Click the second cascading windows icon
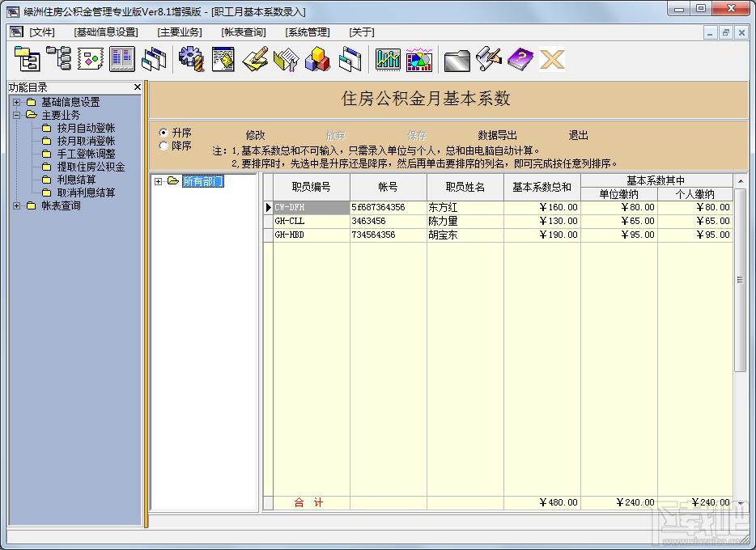The height and width of the screenshot is (550, 756). click(x=350, y=59)
